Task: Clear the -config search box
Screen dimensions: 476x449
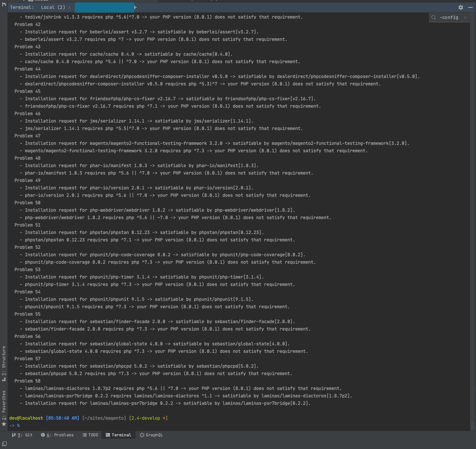Action: click(x=465, y=17)
